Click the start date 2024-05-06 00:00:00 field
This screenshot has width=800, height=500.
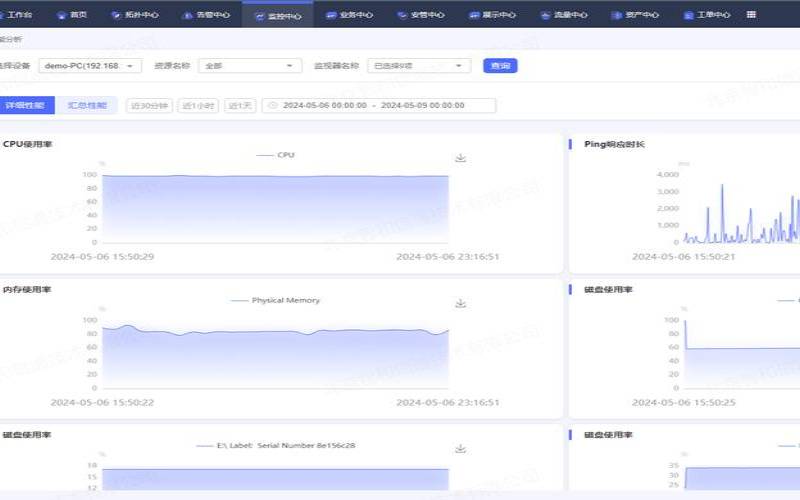point(325,106)
